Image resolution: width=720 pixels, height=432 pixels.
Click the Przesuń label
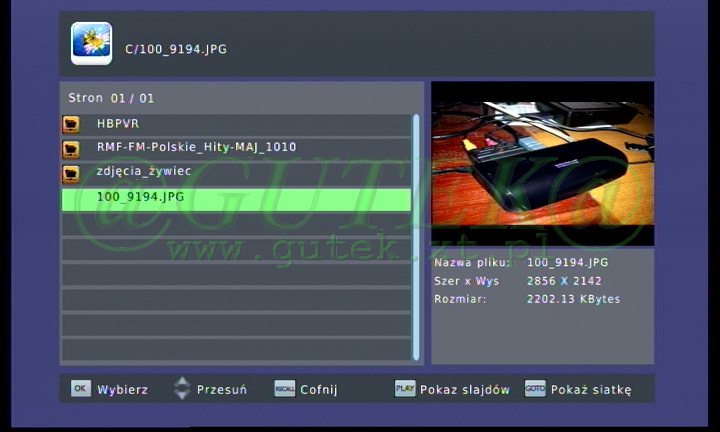[x=221, y=389]
